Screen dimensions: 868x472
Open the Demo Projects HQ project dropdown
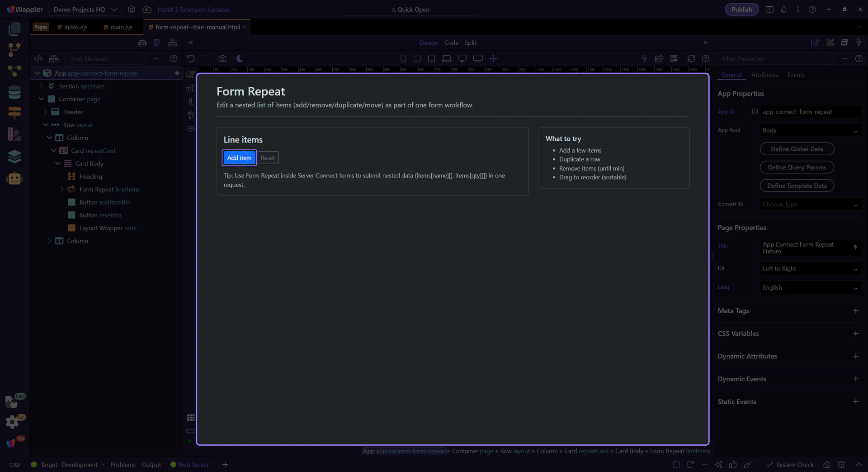pos(85,10)
